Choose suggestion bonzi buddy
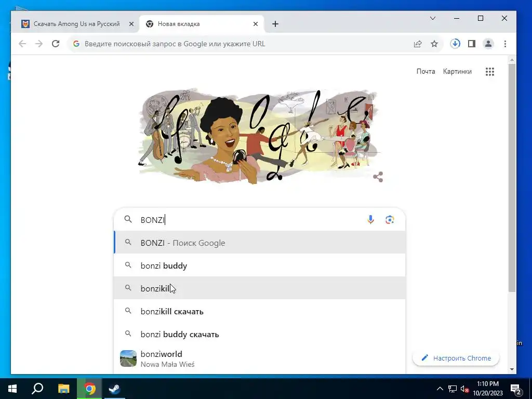This screenshot has width=532, height=399. click(260, 265)
